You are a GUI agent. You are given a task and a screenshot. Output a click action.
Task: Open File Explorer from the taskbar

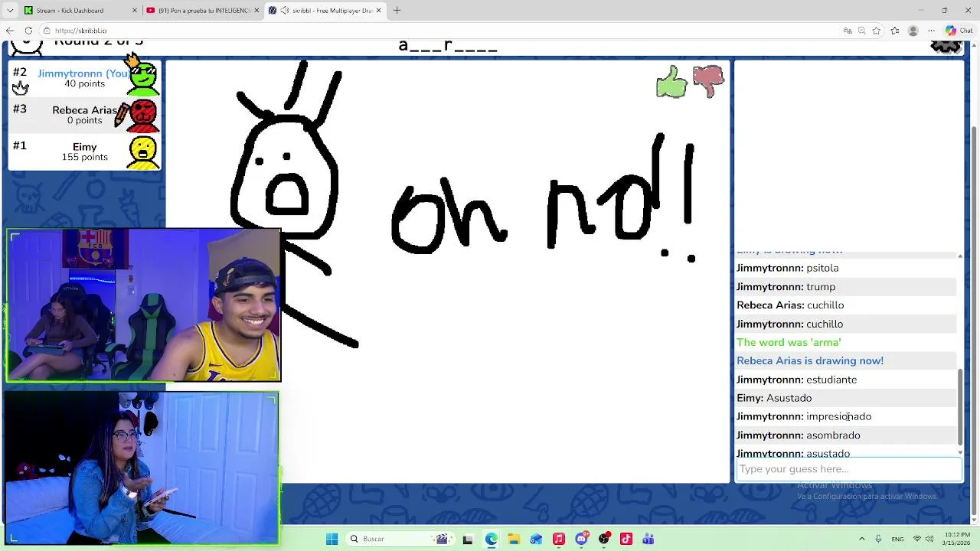click(514, 539)
